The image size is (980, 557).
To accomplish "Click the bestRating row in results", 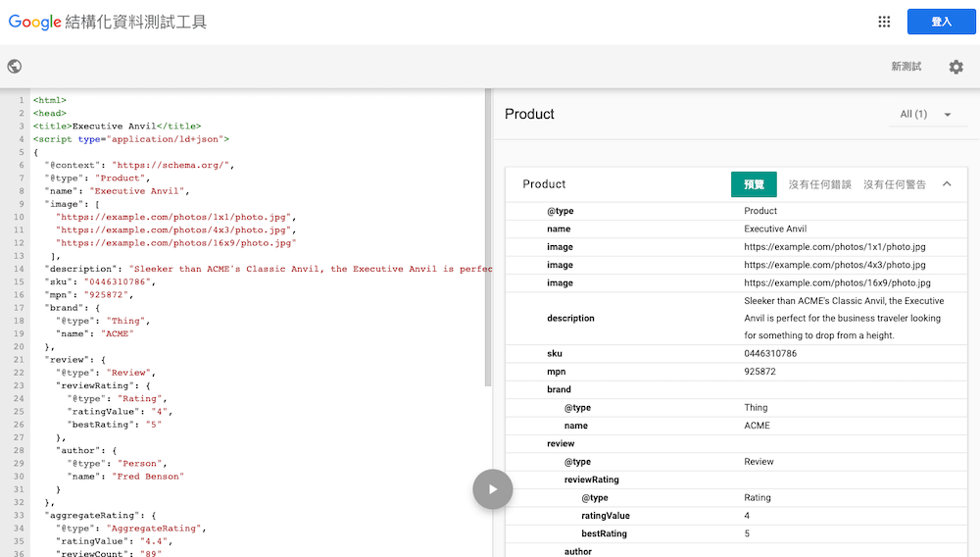I will coord(736,533).
